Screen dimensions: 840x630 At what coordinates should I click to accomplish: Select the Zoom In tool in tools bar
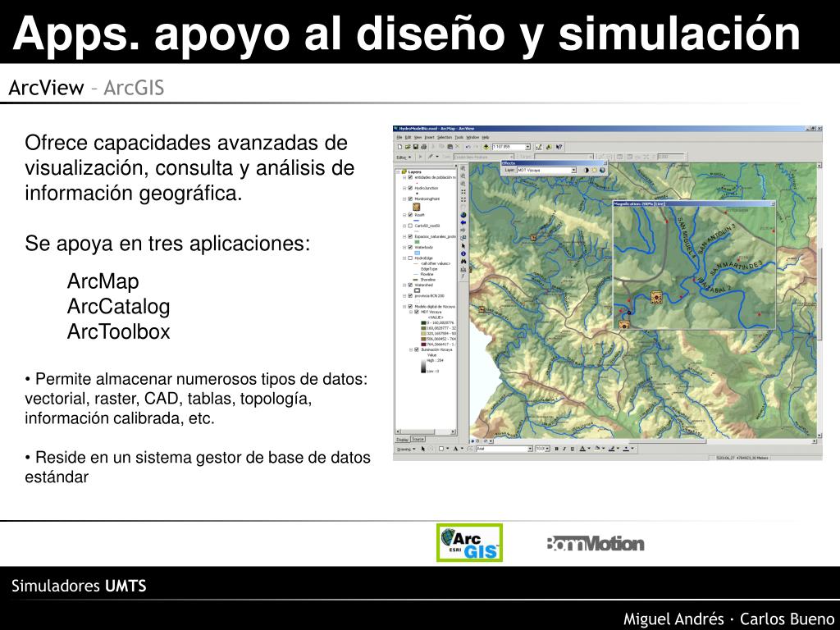click(x=463, y=168)
